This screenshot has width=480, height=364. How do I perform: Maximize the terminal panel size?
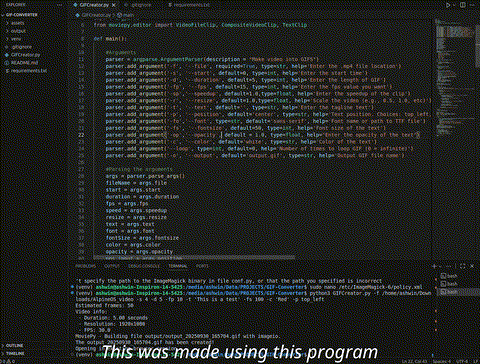pos(463,266)
